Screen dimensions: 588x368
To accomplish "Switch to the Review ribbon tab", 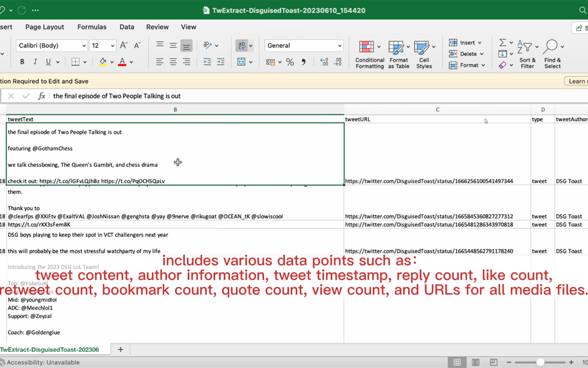I will pyautogui.click(x=157, y=27).
